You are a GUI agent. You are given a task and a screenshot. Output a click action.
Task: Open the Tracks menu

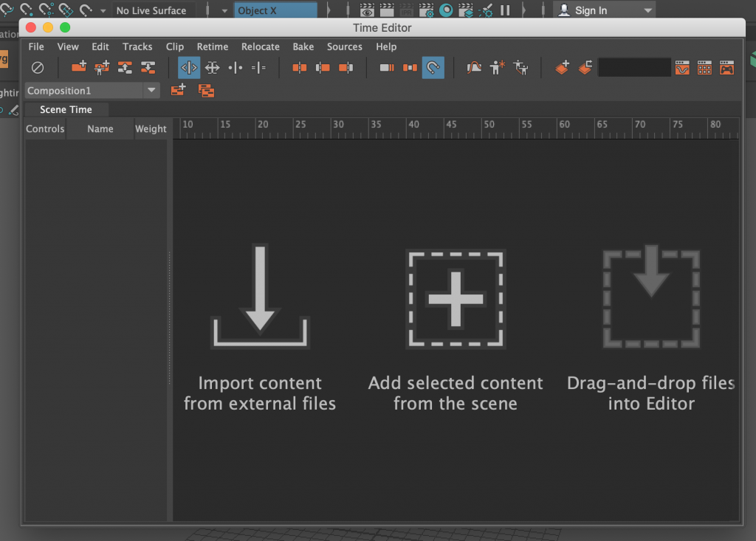(x=137, y=46)
